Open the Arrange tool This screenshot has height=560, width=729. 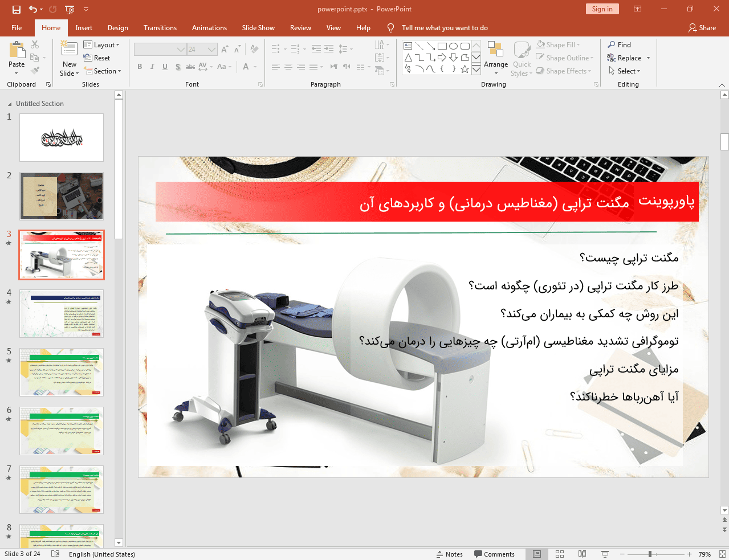pos(495,57)
